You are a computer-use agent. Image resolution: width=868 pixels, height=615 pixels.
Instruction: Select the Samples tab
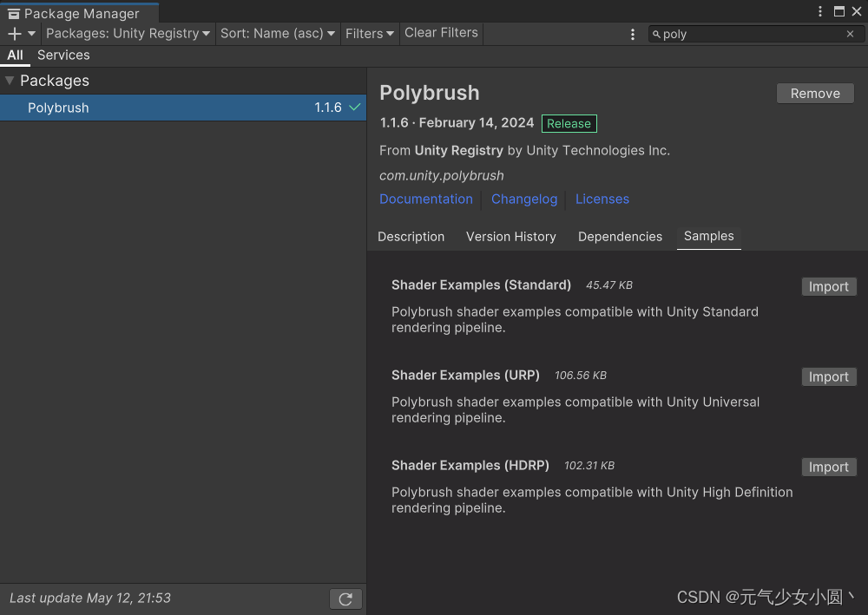(x=708, y=236)
